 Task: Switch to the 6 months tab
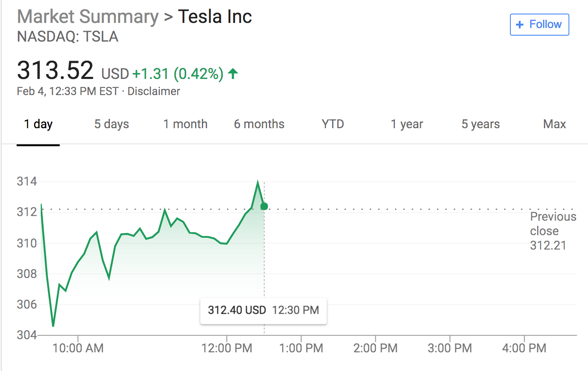tap(259, 124)
